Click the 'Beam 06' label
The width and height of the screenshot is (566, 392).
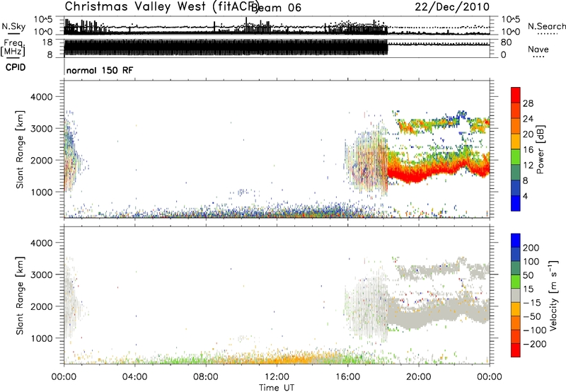[x=277, y=7]
